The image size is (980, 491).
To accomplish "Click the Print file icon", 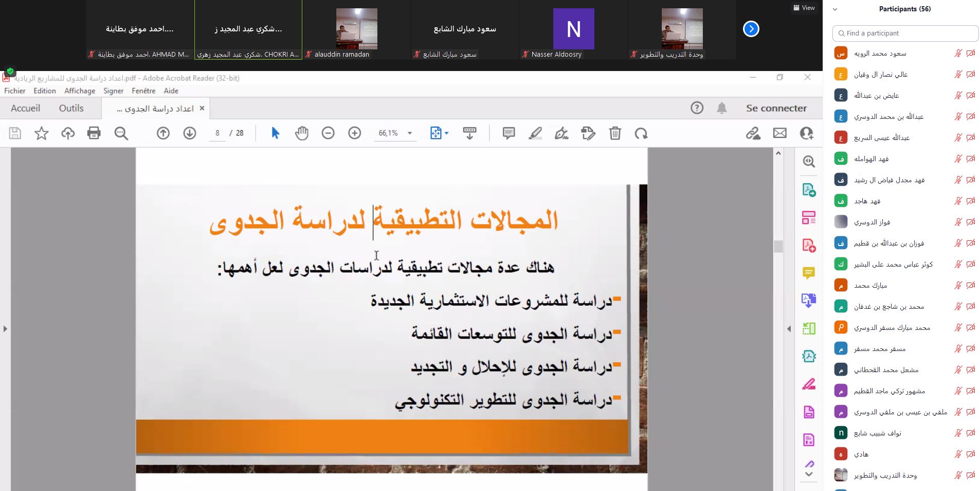I will coord(94,133).
